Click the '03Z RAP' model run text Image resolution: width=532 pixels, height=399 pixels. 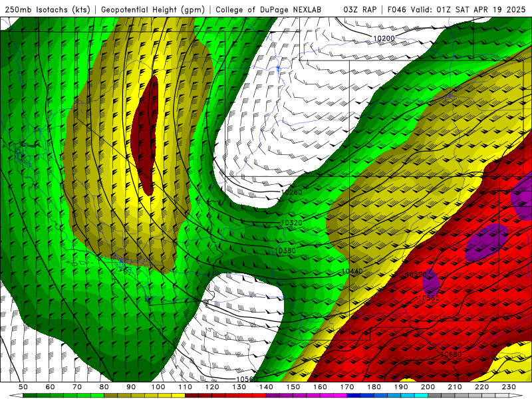point(360,10)
